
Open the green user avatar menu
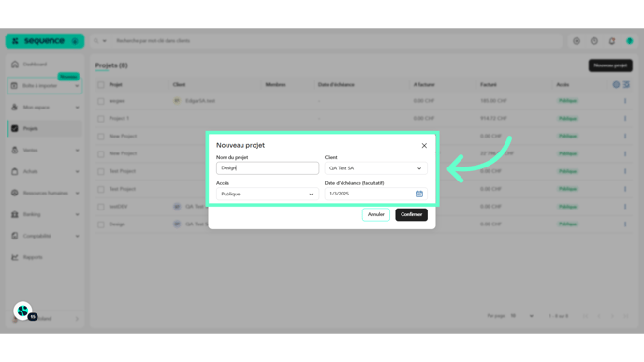click(630, 41)
